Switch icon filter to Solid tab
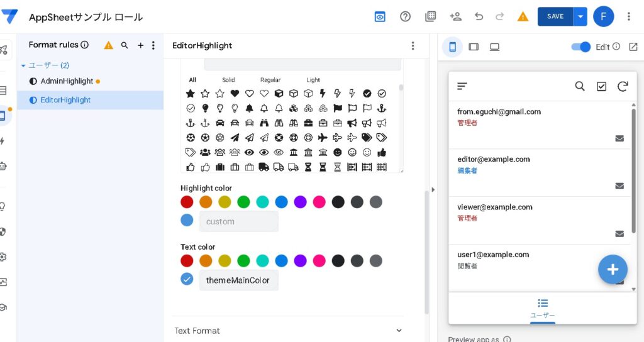Screen dimensions: 644x342 pos(228,80)
